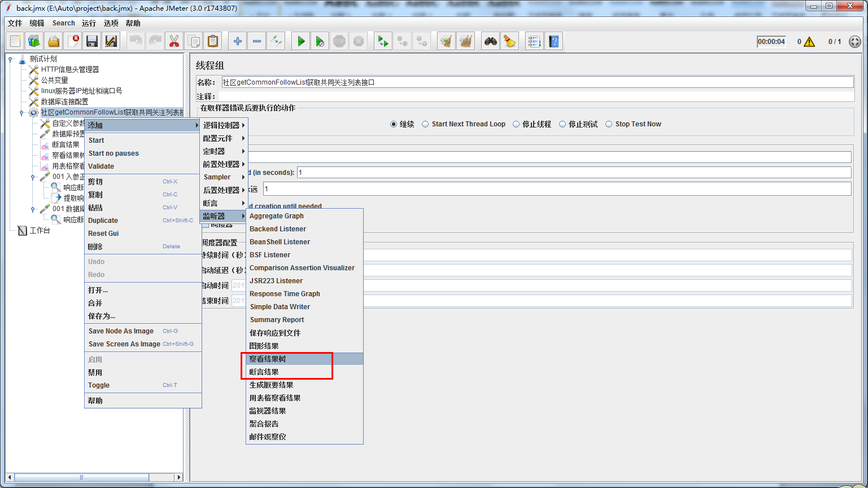The width and height of the screenshot is (868, 488).
Task: Expand all nodes with plus icon
Action: click(x=238, y=41)
